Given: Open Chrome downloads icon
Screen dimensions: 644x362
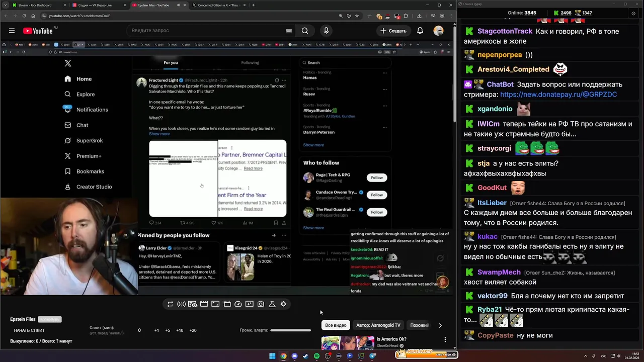Looking at the screenshot, I should pos(419,16).
